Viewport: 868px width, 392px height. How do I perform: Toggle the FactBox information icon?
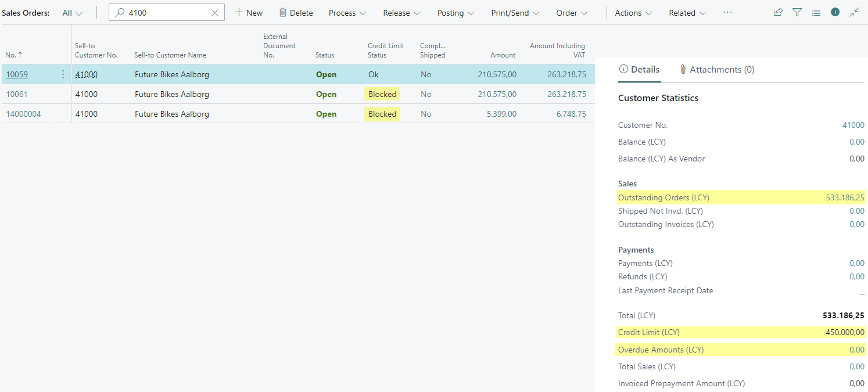tap(835, 12)
